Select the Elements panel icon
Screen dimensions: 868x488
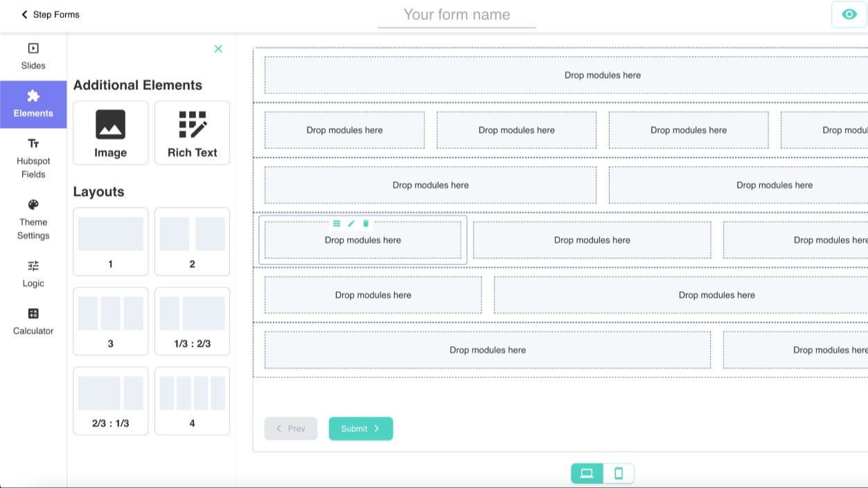point(33,104)
